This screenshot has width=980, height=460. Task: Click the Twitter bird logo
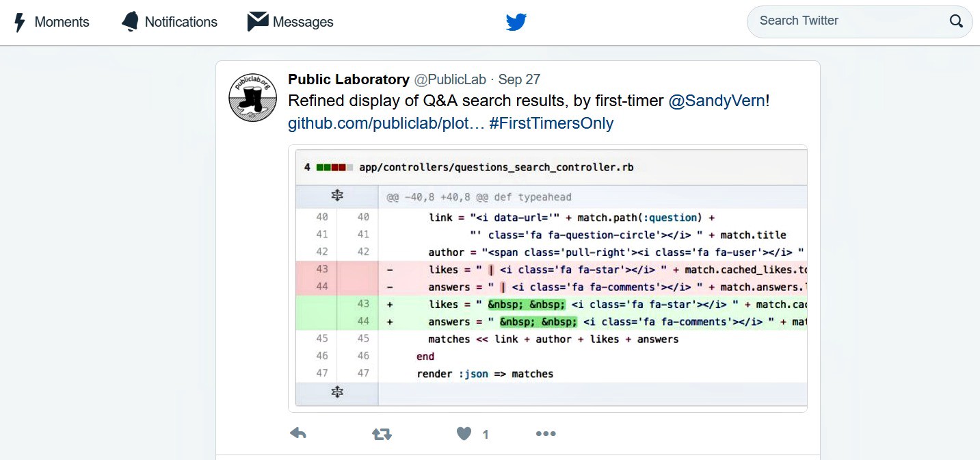pyautogui.click(x=516, y=23)
